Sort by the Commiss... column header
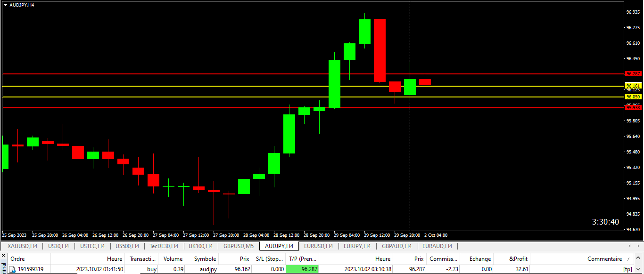This screenshot has height=274, width=644. click(x=443, y=259)
